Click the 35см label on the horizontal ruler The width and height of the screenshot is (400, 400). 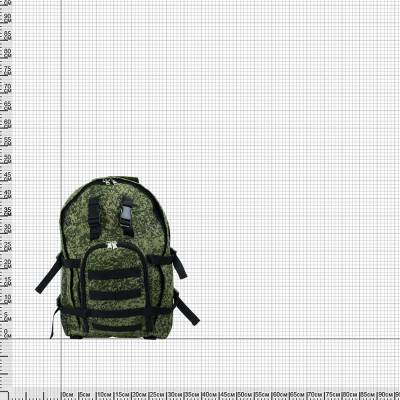[192, 395]
